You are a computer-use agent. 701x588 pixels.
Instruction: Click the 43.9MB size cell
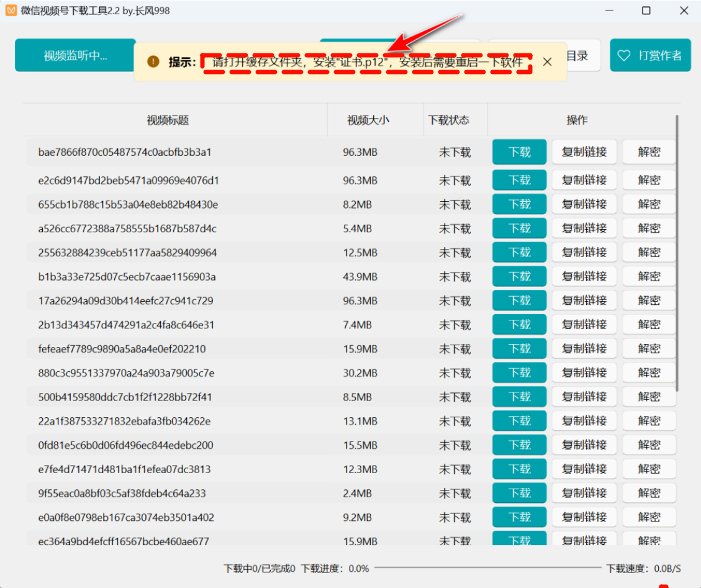(x=360, y=277)
